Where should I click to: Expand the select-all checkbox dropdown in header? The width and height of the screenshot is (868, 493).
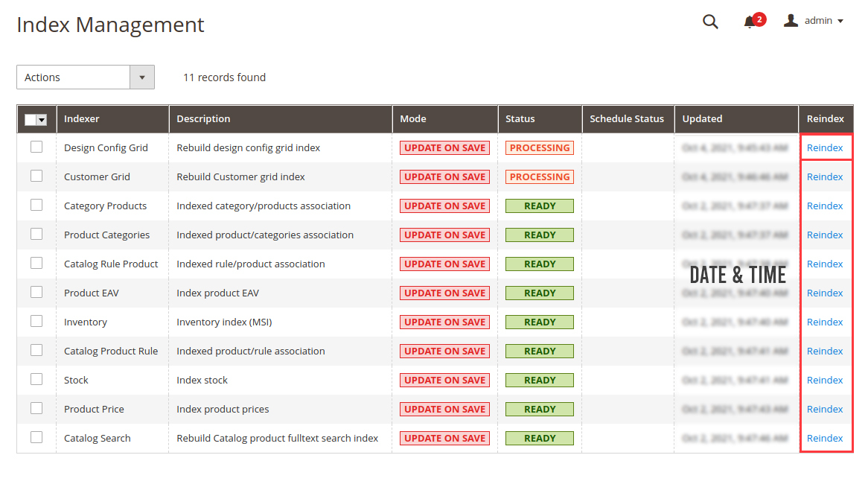(42, 120)
